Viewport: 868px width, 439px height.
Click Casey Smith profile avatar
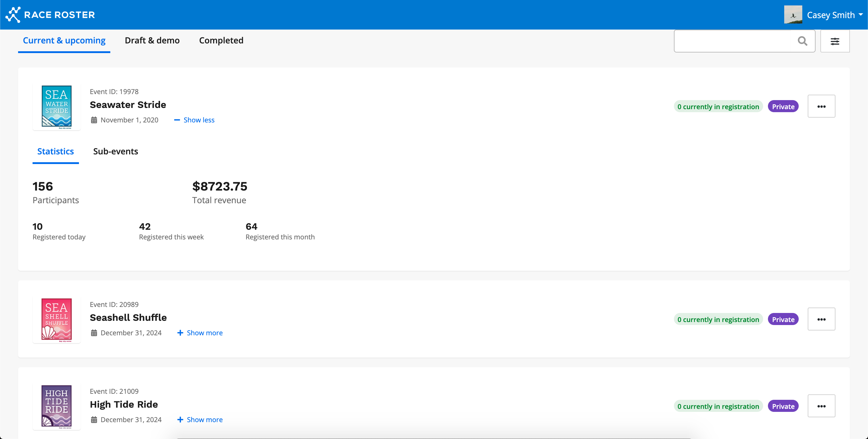[793, 15]
